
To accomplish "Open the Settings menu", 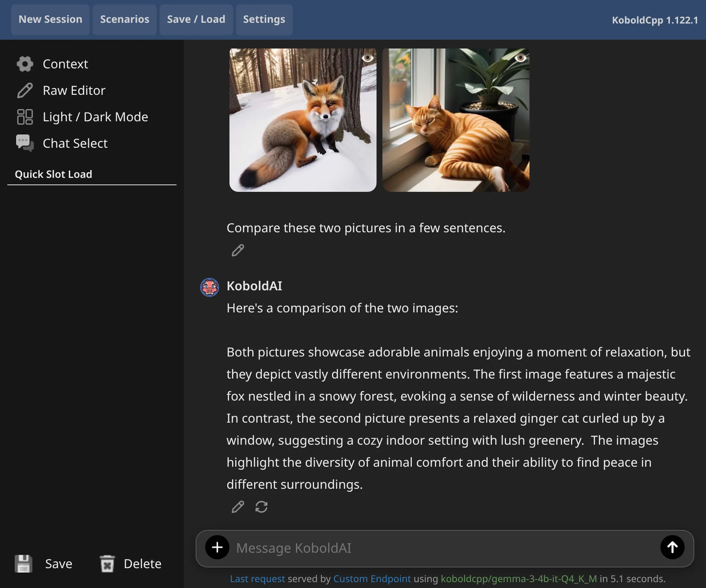I will pos(264,19).
